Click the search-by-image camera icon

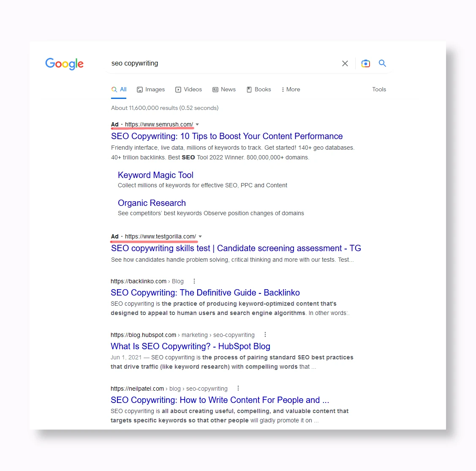tap(365, 63)
